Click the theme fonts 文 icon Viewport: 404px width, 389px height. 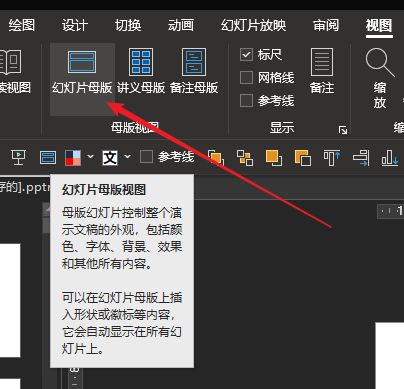110,157
